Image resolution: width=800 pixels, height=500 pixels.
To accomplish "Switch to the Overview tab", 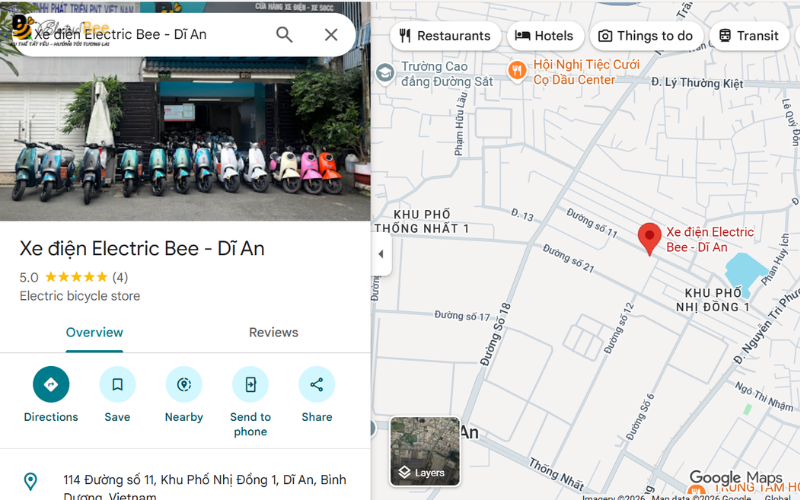I will 94,333.
